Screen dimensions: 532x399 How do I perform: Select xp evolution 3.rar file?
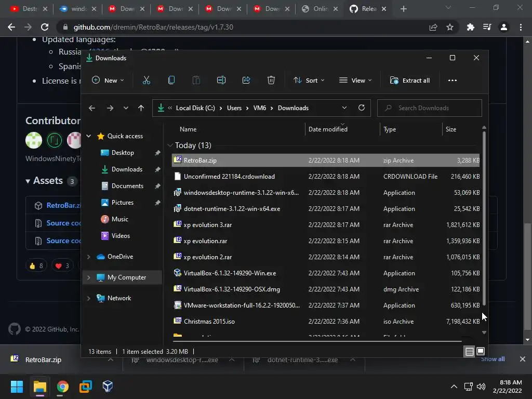tap(326, 225)
